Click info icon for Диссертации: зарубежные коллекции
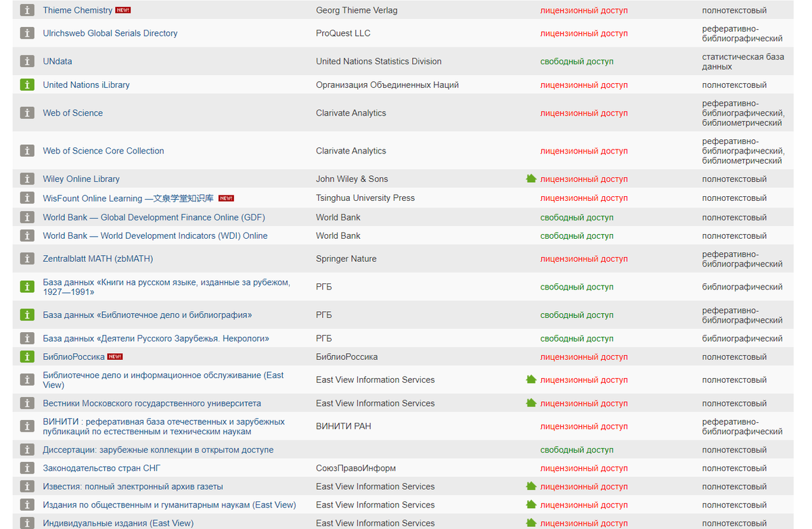The height and width of the screenshot is (529, 812). (27, 450)
